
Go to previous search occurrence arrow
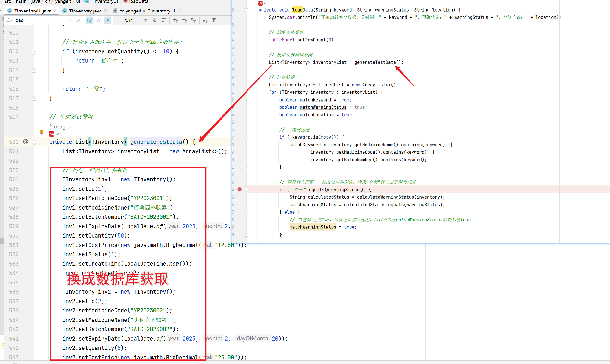(146, 20)
